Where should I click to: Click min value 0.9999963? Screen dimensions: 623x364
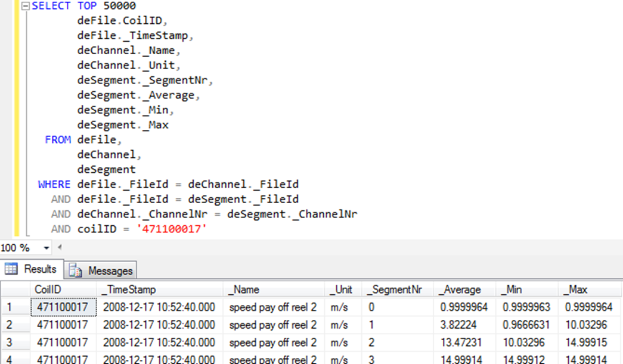click(x=527, y=307)
